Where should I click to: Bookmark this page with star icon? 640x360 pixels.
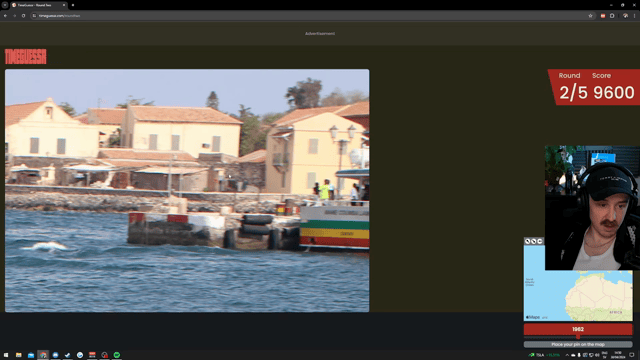tap(590, 16)
